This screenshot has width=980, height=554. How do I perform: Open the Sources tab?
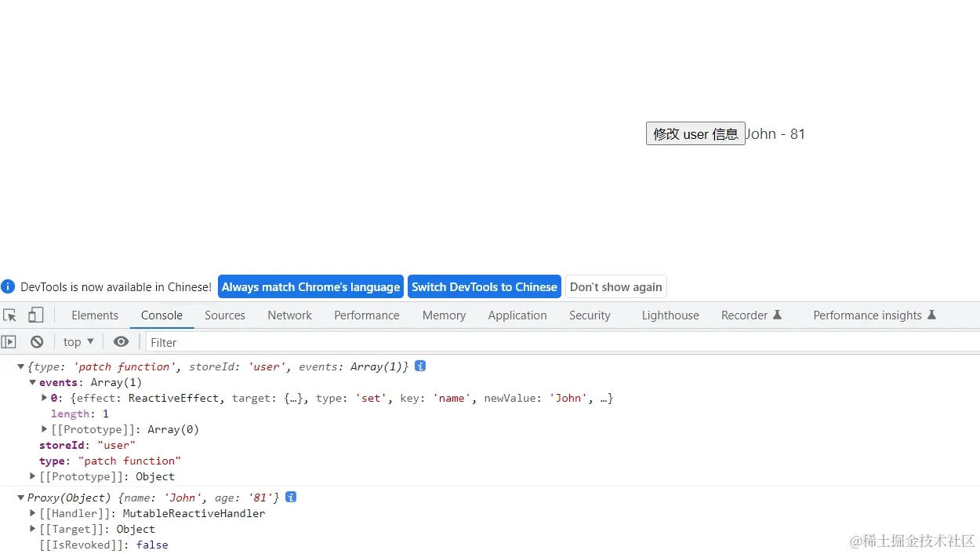(x=225, y=315)
